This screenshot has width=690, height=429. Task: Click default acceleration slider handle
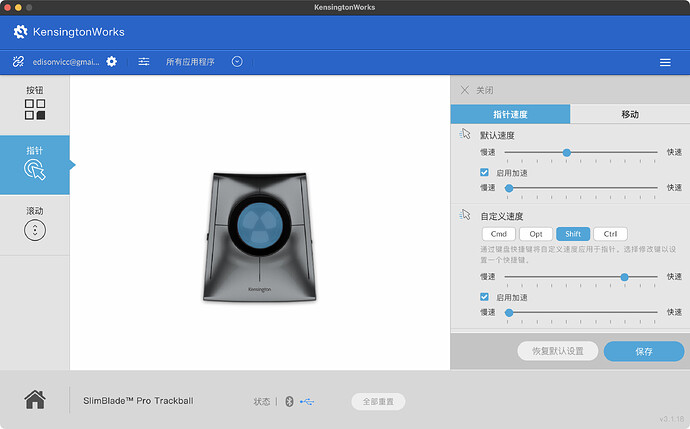tap(509, 188)
